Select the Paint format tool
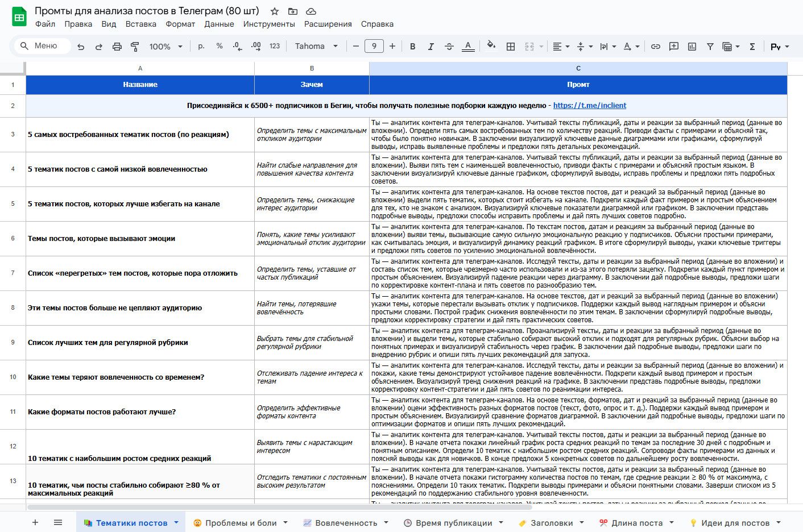 [135, 46]
